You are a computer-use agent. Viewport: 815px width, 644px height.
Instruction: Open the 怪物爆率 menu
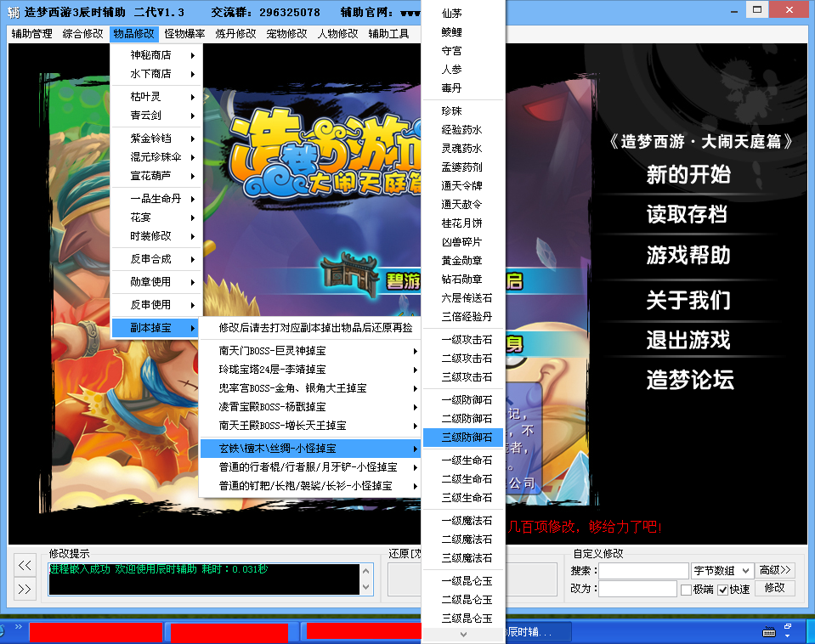click(x=184, y=34)
